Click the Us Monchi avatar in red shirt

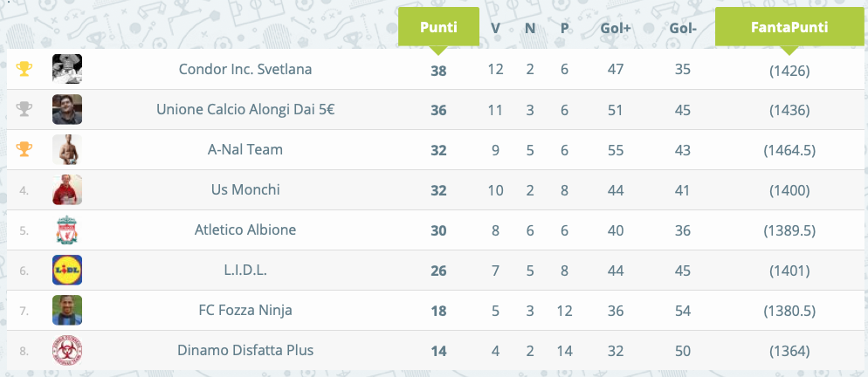tap(67, 190)
